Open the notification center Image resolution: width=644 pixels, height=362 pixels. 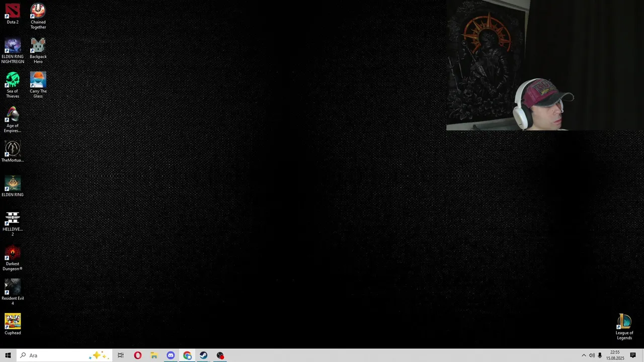tap(633, 355)
